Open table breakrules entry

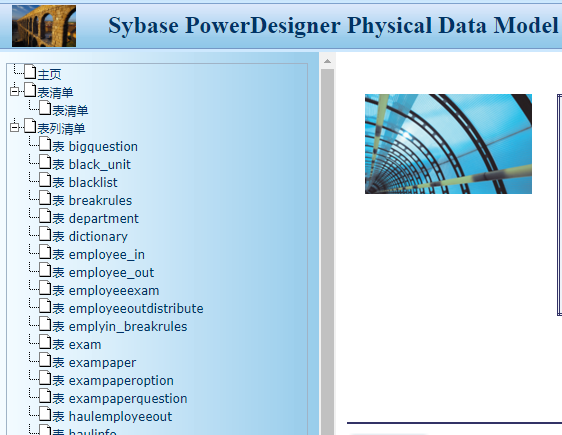pyautogui.click(x=92, y=200)
